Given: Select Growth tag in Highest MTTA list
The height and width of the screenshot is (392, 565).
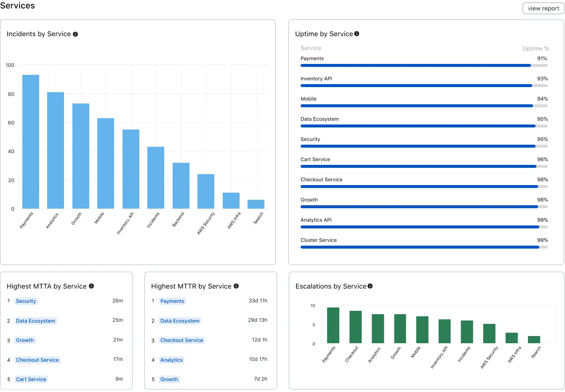Looking at the screenshot, I should tap(25, 340).
